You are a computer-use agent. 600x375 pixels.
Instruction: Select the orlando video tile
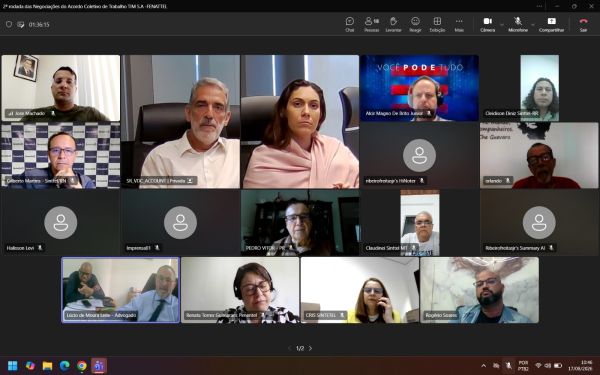[539, 155]
